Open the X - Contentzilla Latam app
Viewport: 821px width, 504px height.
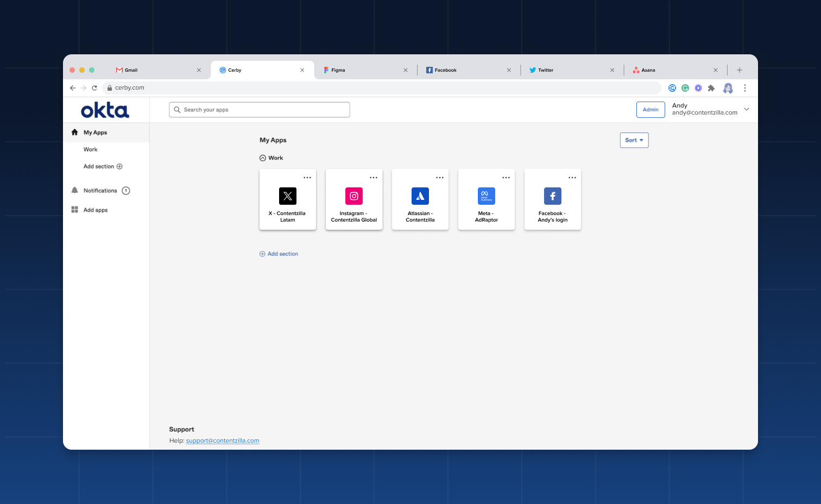pyautogui.click(x=288, y=199)
